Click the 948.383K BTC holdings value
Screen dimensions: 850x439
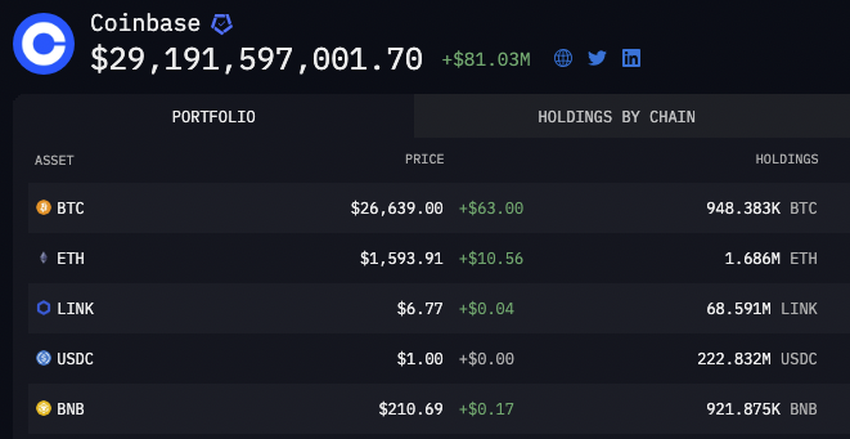point(761,208)
